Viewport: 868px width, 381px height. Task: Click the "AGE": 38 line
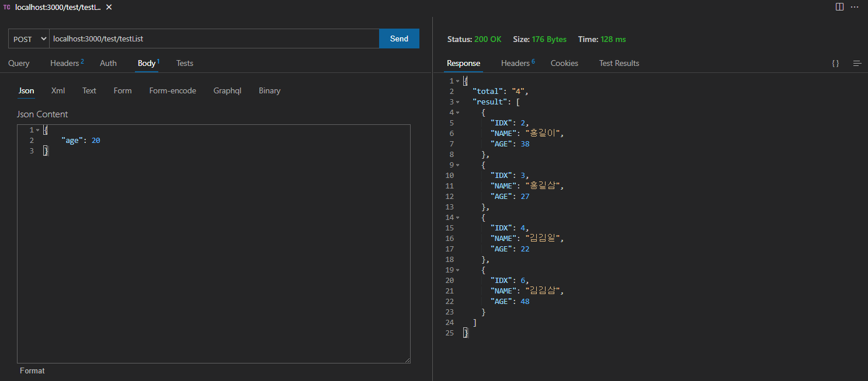[x=510, y=144]
